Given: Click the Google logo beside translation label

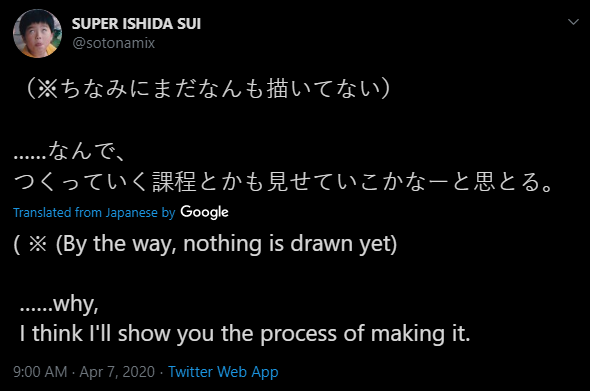Looking at the screenshot, I should (204, 212).
